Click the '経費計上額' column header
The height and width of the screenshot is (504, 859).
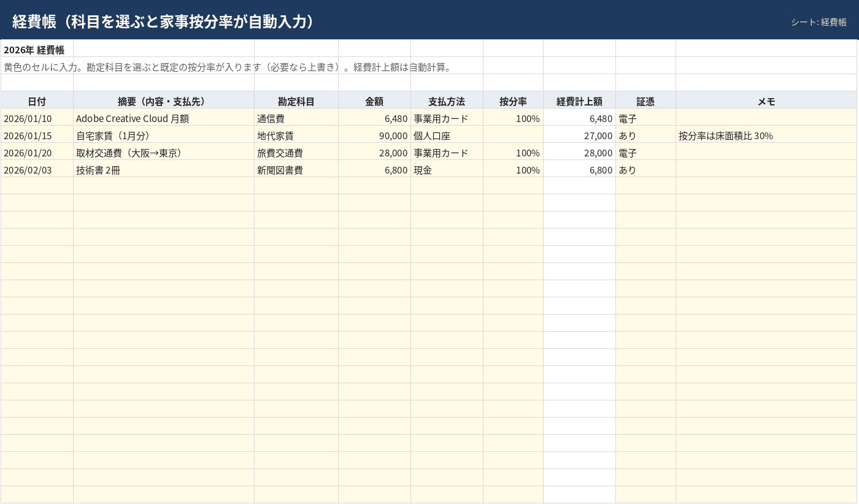coord(579,101)
